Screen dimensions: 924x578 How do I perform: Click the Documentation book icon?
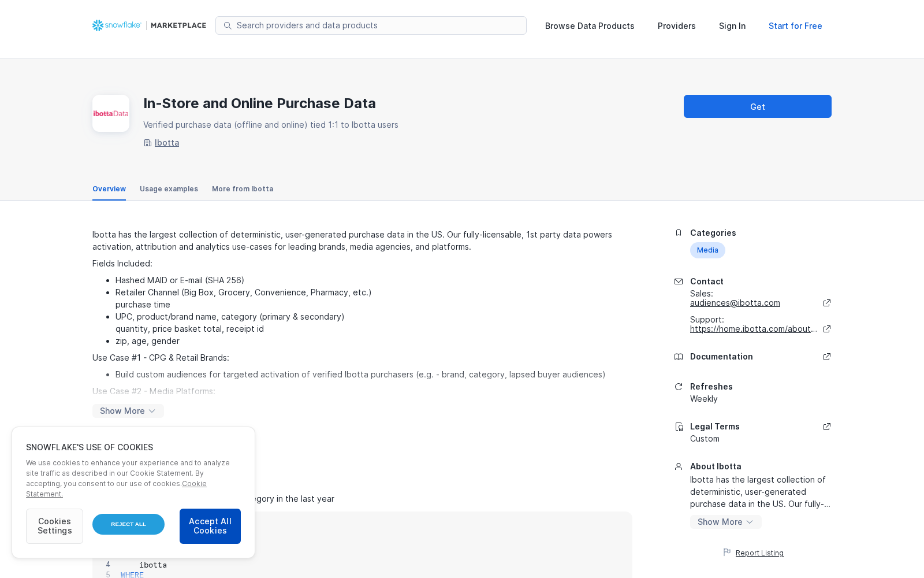point(679,357)
